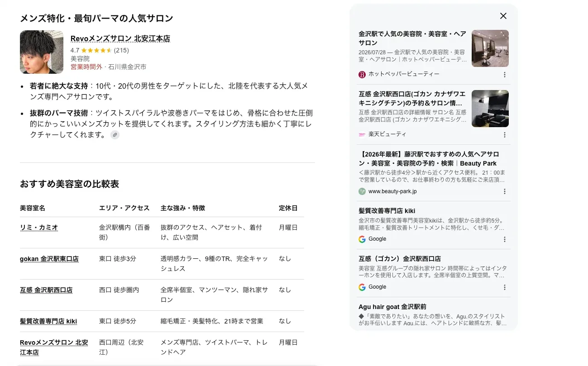
Task: Open 【2026年最新】藤沢駅 Beauty Park result
Action: tap(429, 159)
